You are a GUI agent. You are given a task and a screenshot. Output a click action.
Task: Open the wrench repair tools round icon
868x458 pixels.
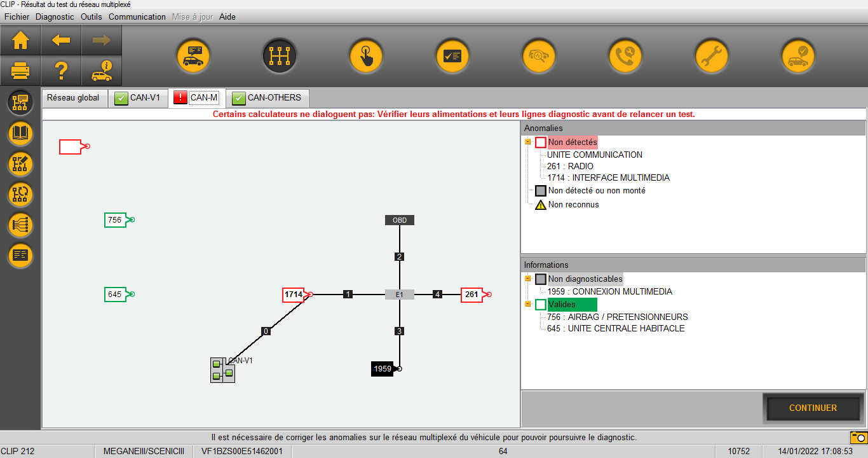712,56
